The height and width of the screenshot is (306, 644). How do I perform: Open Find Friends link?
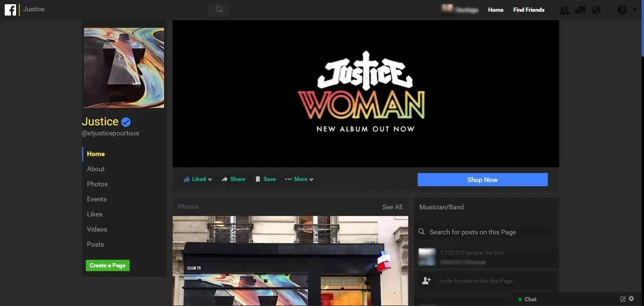click(x=528, y=10)
